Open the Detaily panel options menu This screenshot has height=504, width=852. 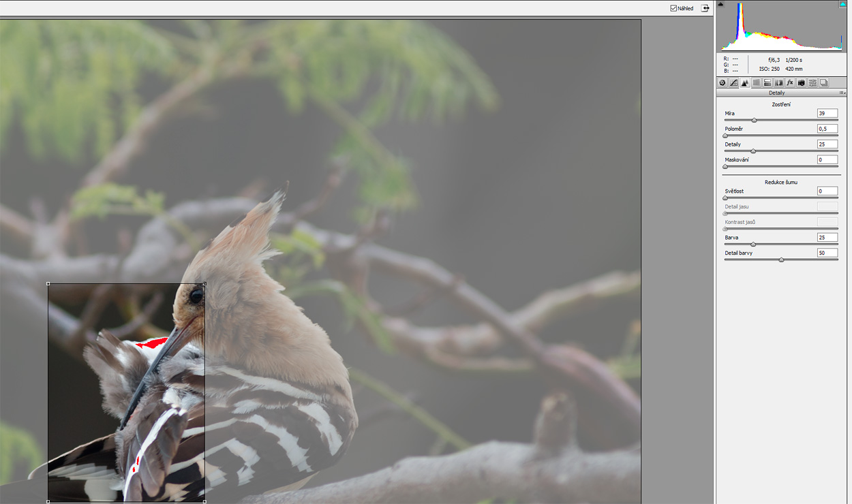point(842,93)
